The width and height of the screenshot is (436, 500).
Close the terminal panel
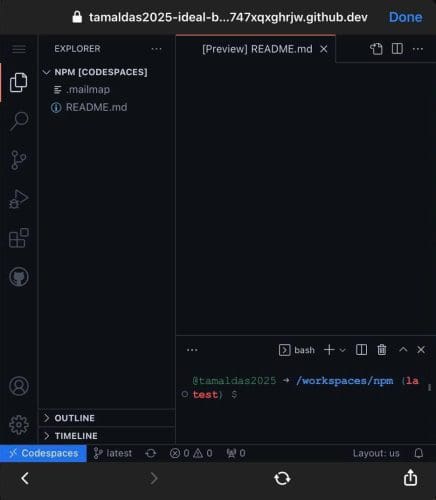(421, 350)
